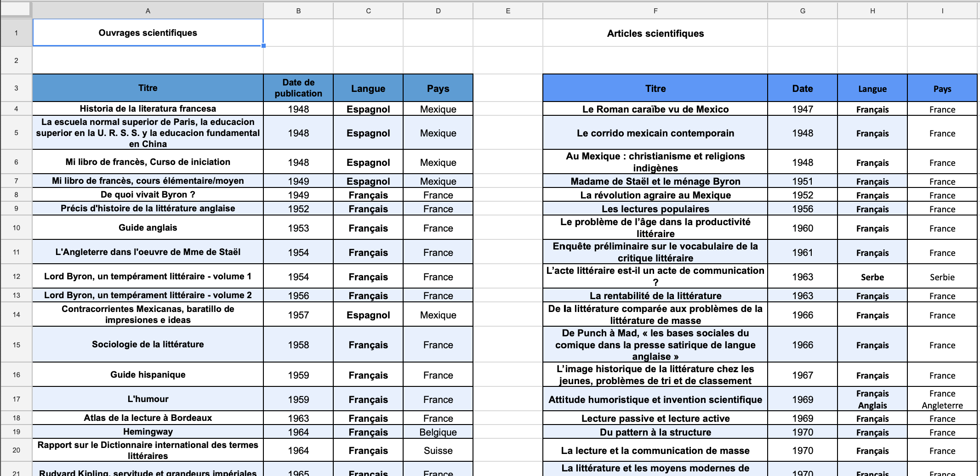
Task: Click 'Le corrido mexicain contemporain' cell
Action: click(x=655, y=133)
